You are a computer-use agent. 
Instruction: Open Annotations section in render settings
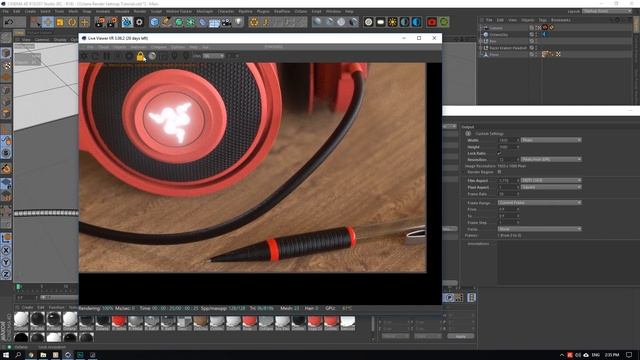pos(478,244)
